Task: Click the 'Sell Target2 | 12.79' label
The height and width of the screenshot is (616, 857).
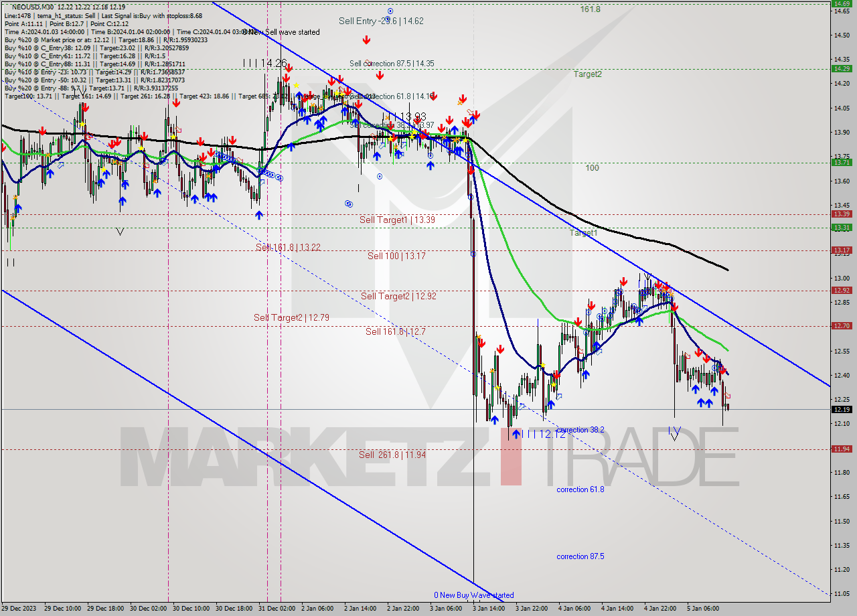Action: (x=291, y=317)
